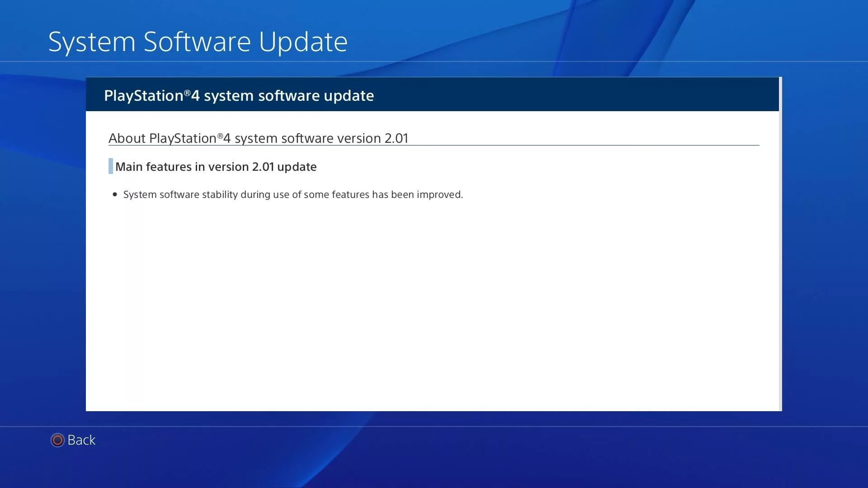Select the blue vertical bar beside Main features
Screen dimensions: 868x488
[111, 166]
